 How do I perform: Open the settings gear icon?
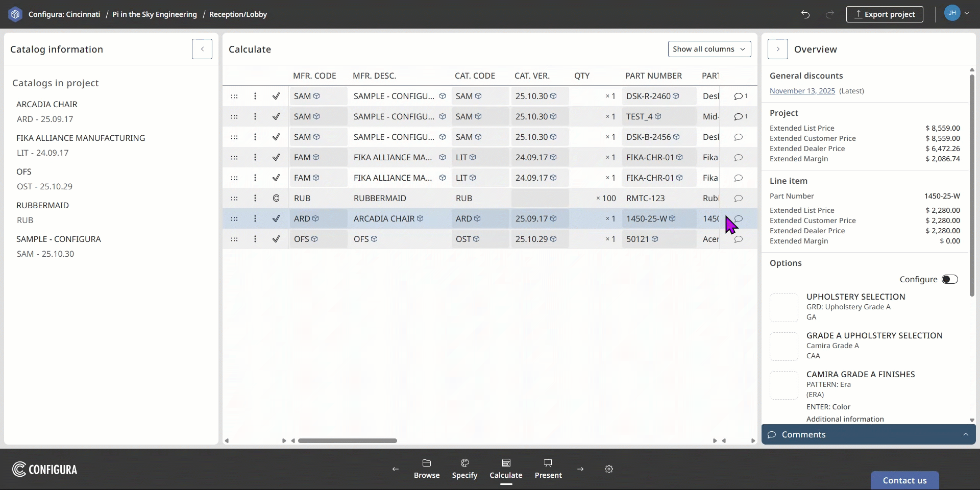pos(609,469)
